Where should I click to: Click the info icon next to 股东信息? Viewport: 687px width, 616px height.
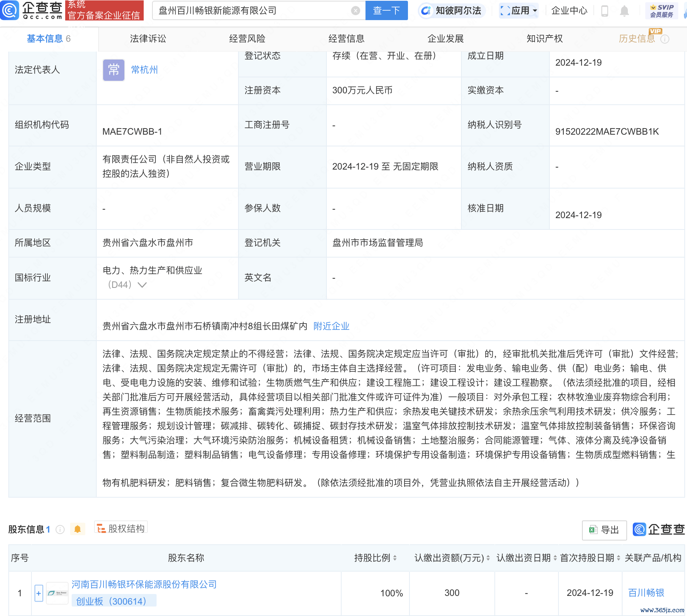coord(60,529)
